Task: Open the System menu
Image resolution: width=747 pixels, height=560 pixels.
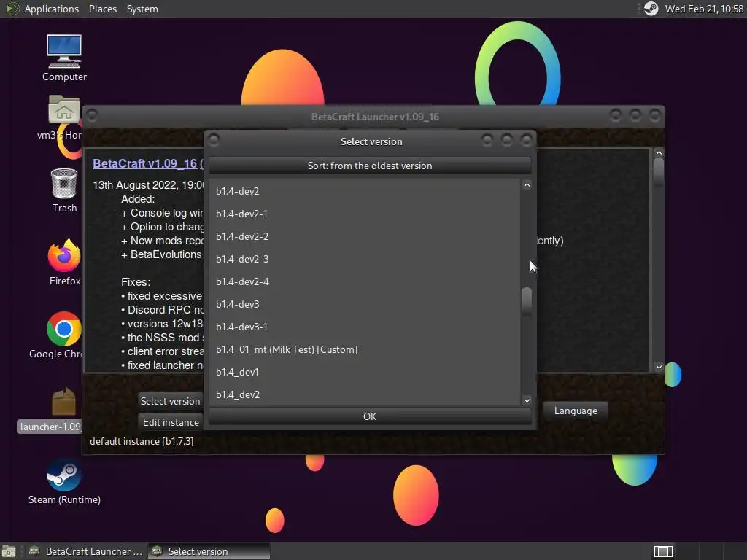Action: (x=142, y=9)
